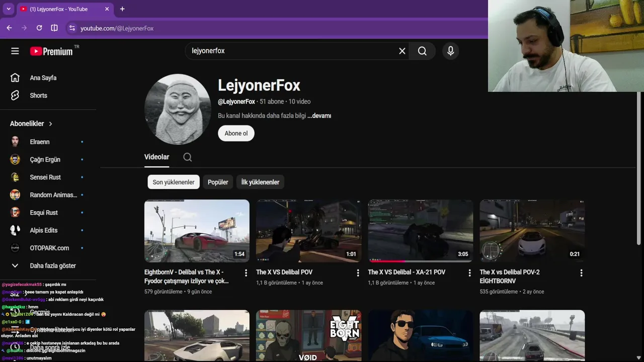Viewport: 644px width, 362px height.
Task: Open the white sports car thumbnail video
Action: [197, 335]
